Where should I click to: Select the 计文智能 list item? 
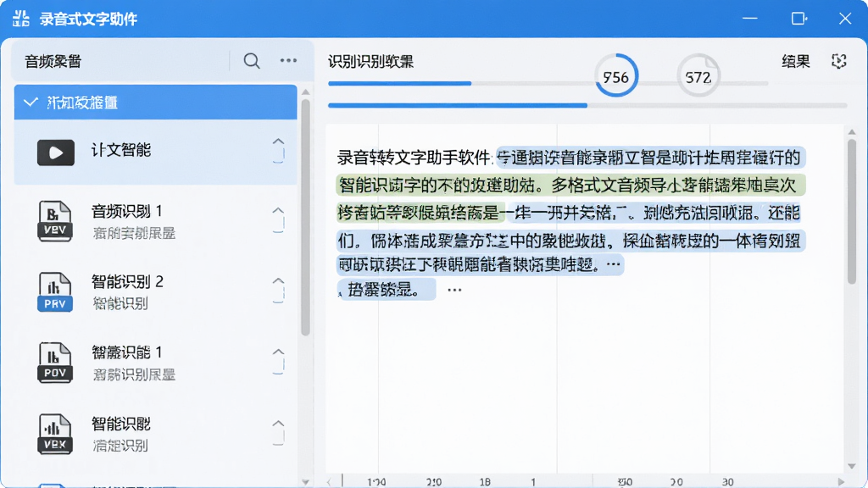[156, 152]
